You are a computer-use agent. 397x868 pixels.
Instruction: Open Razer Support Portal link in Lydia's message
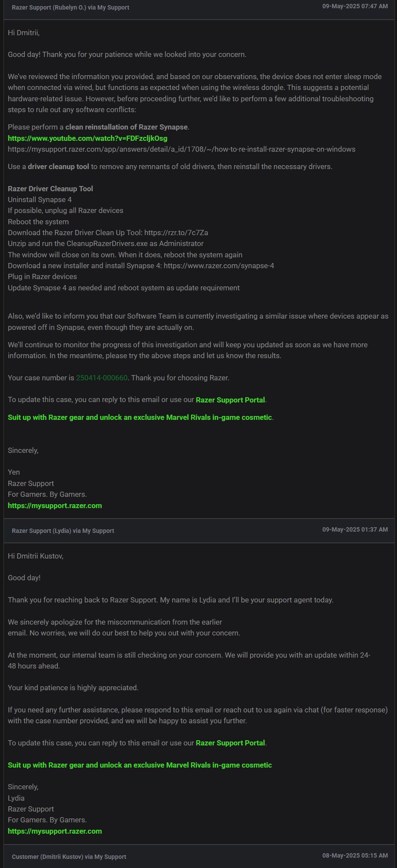tap(230, 743)
